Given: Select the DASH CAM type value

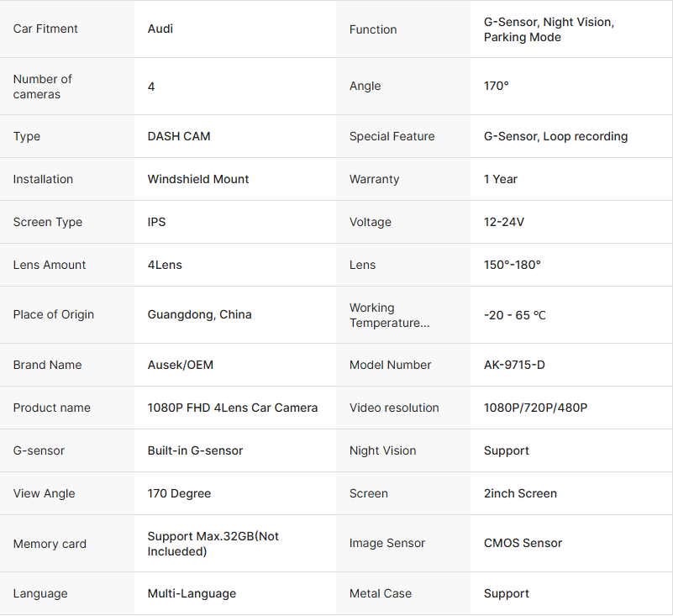Looking at the screenshot, I should point(179,136).
